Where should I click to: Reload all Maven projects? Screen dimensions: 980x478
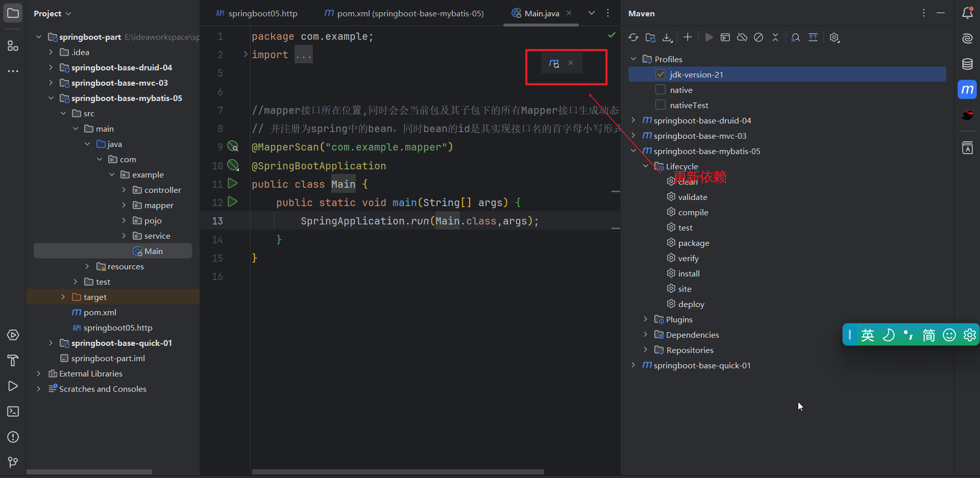(633, 37)
